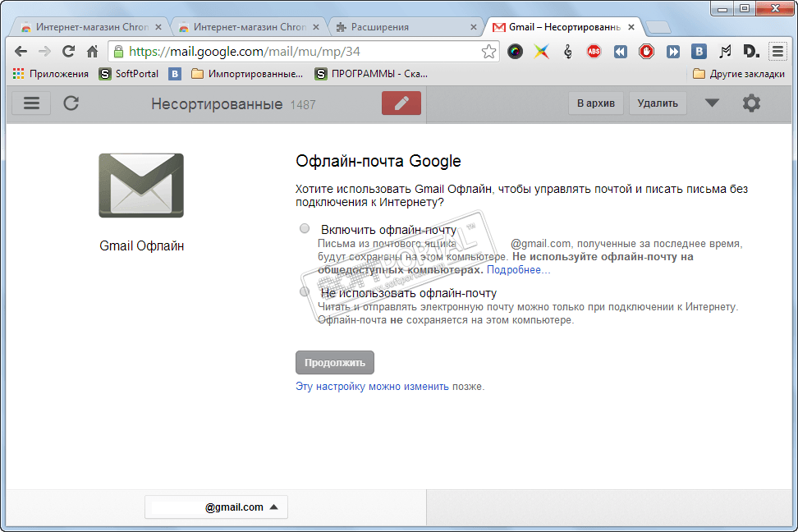798x532 pixels.
Task: Open the SoftPortal bookmark
Action: tap(129, 74)
